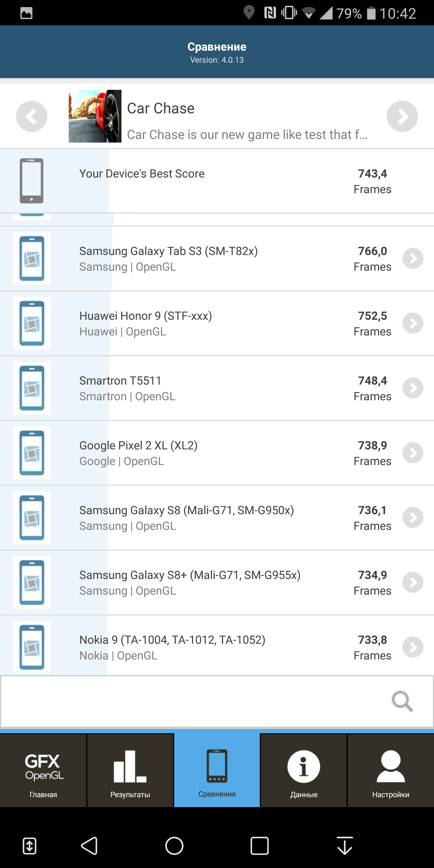Expand Huawei Honor 9 details chevron
The image size is (434, 868).
pos(413,323)
